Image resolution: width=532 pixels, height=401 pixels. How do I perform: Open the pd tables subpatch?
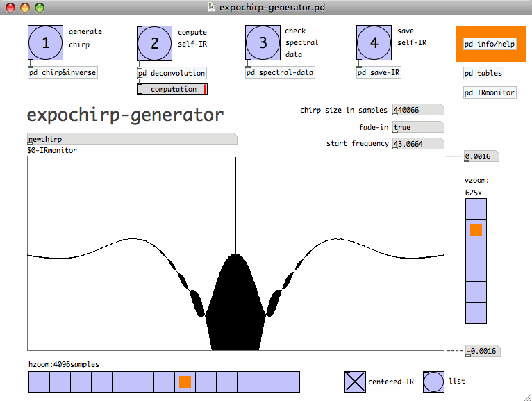click(483, 74)
